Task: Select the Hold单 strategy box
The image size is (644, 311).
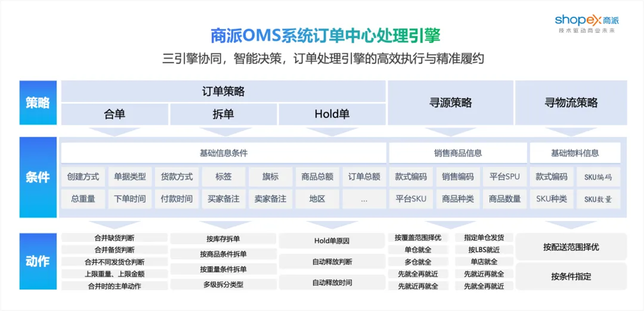Action: 332,114
